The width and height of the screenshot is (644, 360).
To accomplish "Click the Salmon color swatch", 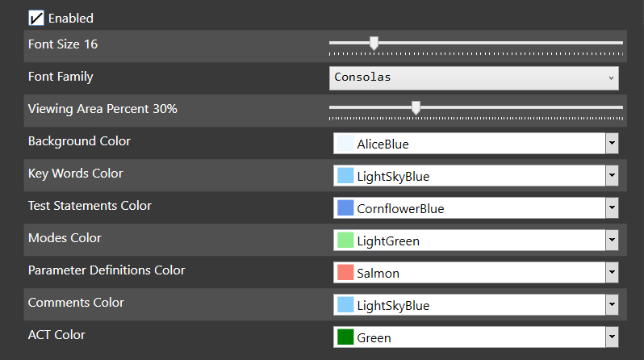I will click(x=345, y=273).
